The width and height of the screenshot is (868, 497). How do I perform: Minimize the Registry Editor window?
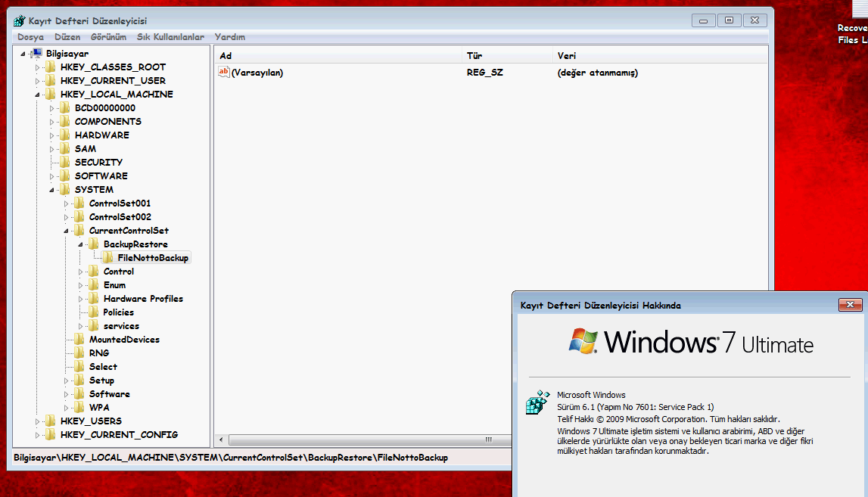[704, 20]
